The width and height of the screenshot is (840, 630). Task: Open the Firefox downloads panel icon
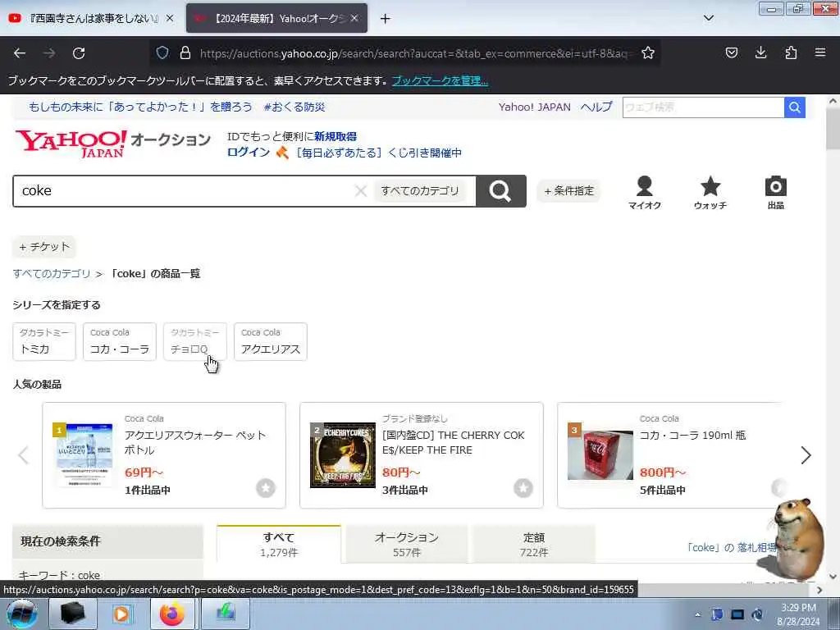760,52
